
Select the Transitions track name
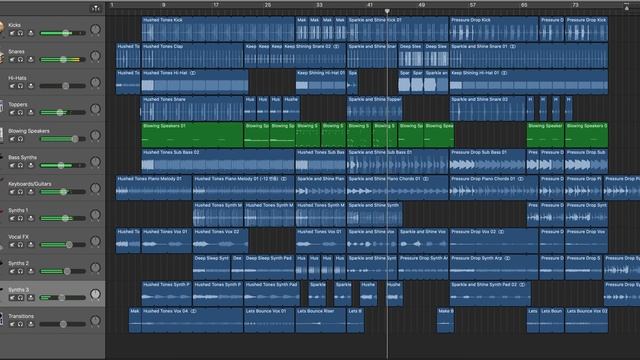[x=21, y=316]
